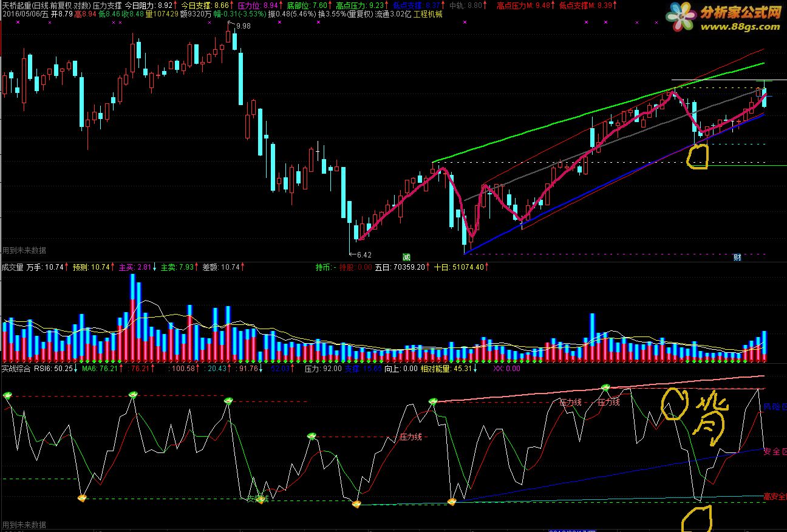Click the date 2016/05/06/五
787x532 pixels.
pyautogui.click(x=25, y=13)
